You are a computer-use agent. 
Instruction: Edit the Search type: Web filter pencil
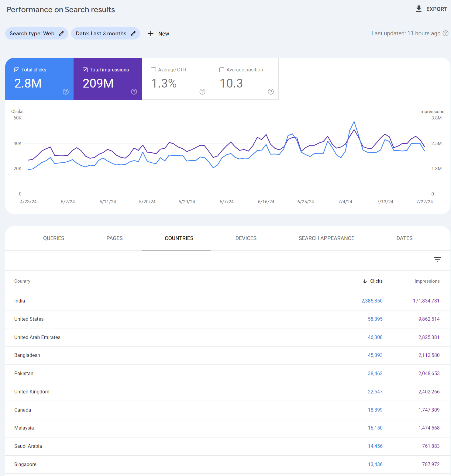tap(61, 33)
